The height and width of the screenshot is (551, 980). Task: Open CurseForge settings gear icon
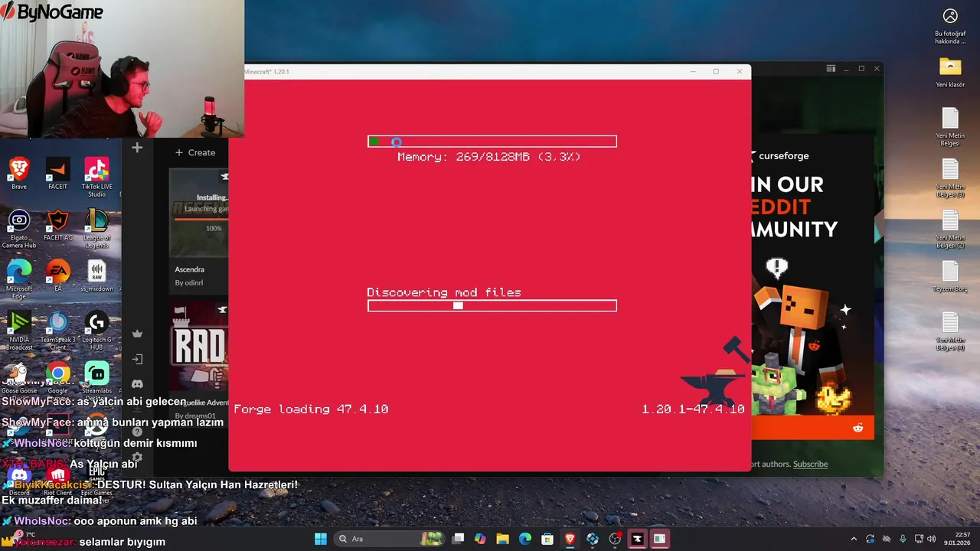coord(137,458)
